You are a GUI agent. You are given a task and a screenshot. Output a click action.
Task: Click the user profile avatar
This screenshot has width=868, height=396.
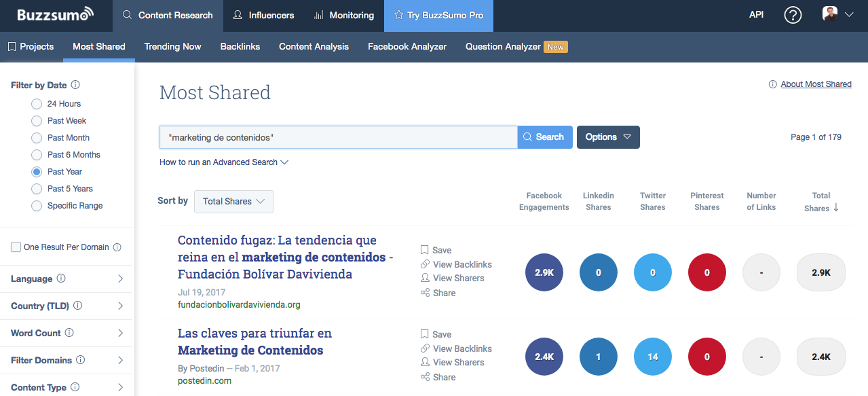coord(830,14)
